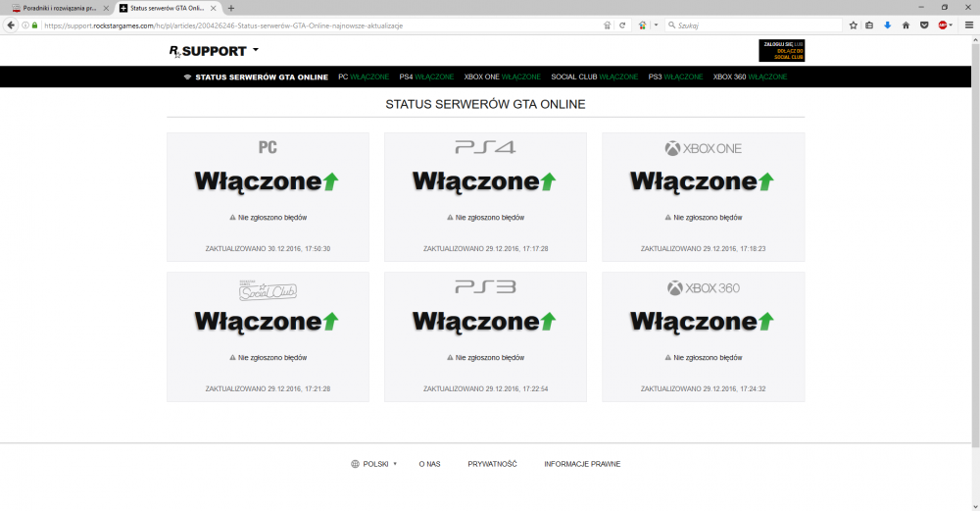Viewport: 980px width, 511px height.
Task: Close the Status serwerów GTA Online tab
Action: pos(214,8)
